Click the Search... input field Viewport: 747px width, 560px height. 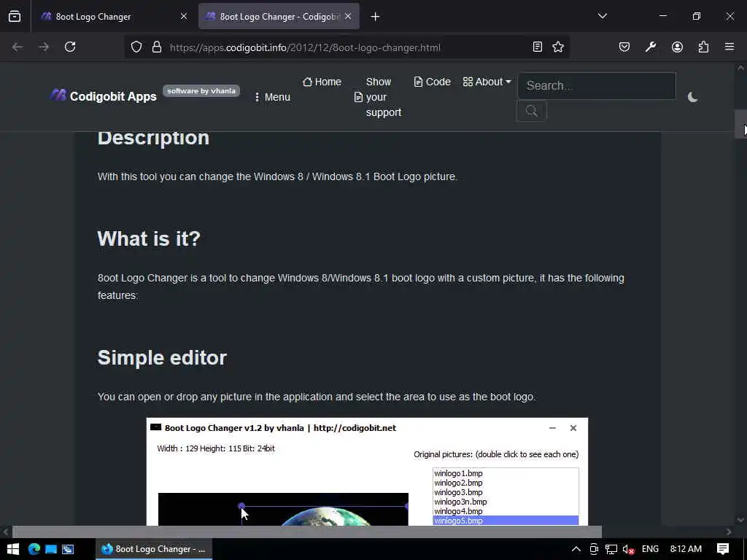click(x=597, y=86)
